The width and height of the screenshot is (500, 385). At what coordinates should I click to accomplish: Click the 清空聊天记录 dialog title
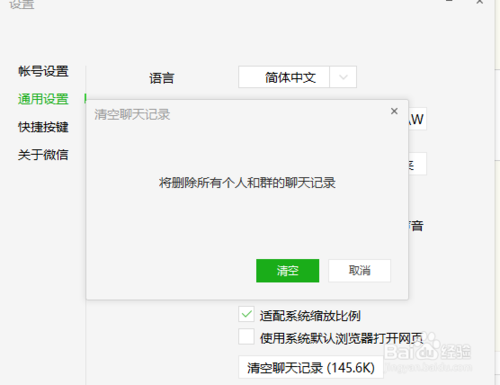132,114
